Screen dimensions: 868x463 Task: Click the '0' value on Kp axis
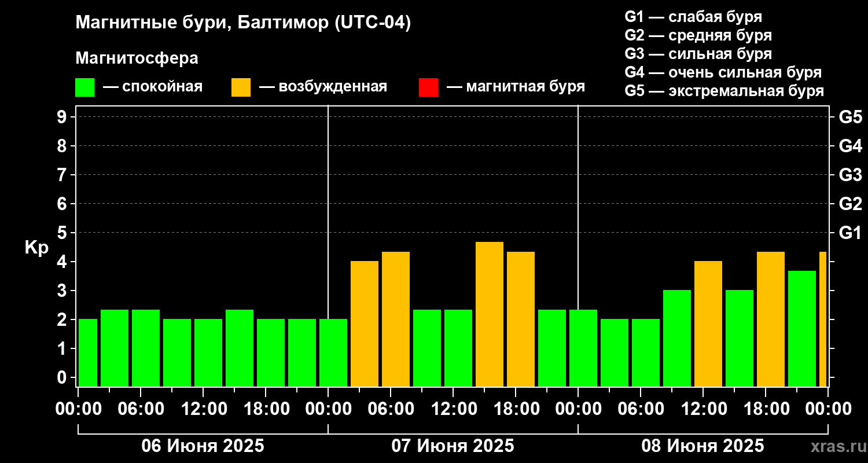[x=63, y=377]
